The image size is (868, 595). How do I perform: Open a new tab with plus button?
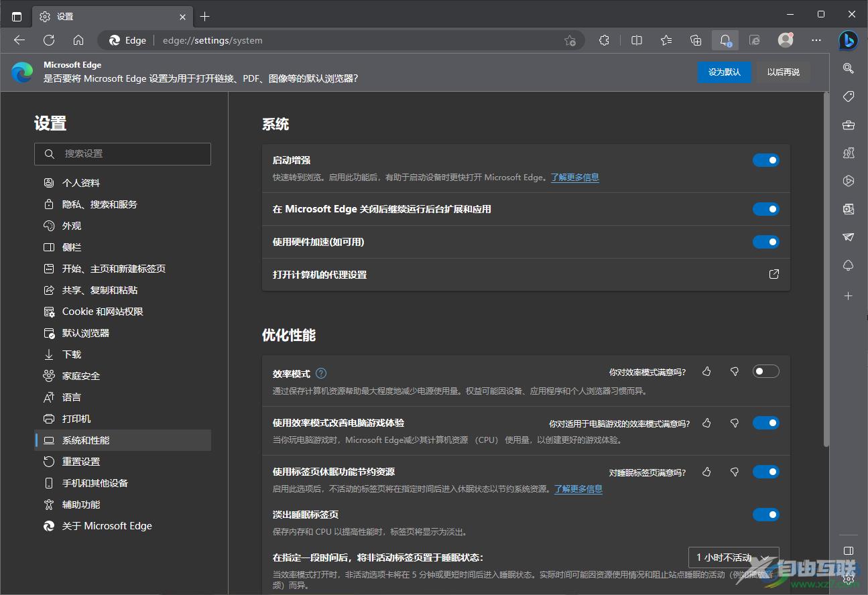point(205,16)
